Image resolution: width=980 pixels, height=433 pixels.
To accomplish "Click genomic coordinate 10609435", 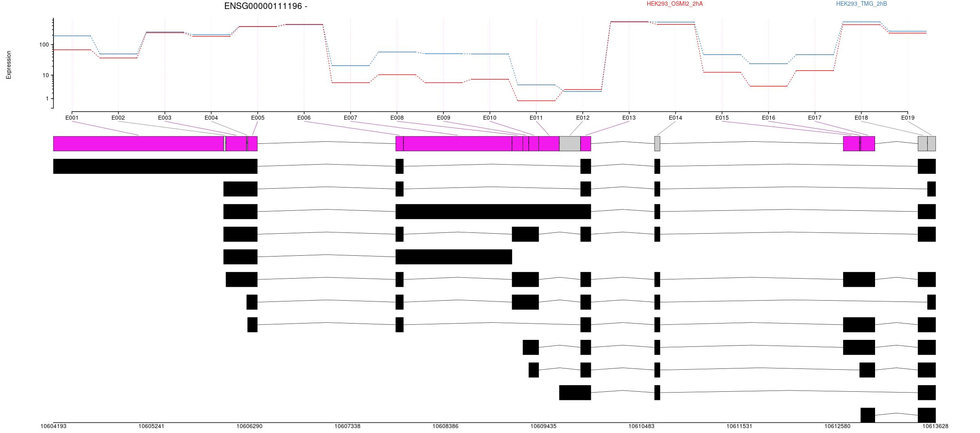I will (x=543, y=426).
